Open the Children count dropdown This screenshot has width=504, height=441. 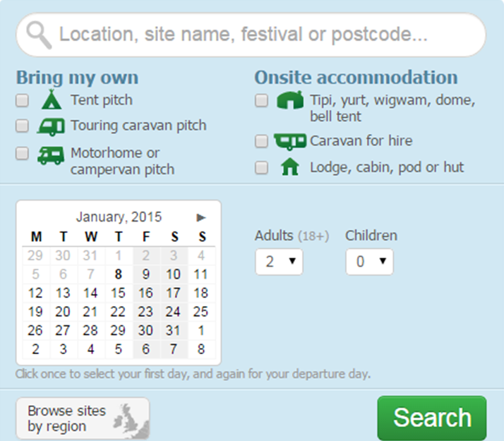tap(369, 262)
